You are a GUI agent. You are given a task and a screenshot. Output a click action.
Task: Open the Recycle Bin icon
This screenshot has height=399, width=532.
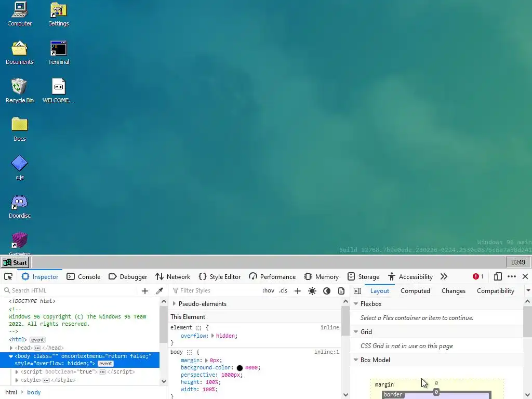pos(19,91)
